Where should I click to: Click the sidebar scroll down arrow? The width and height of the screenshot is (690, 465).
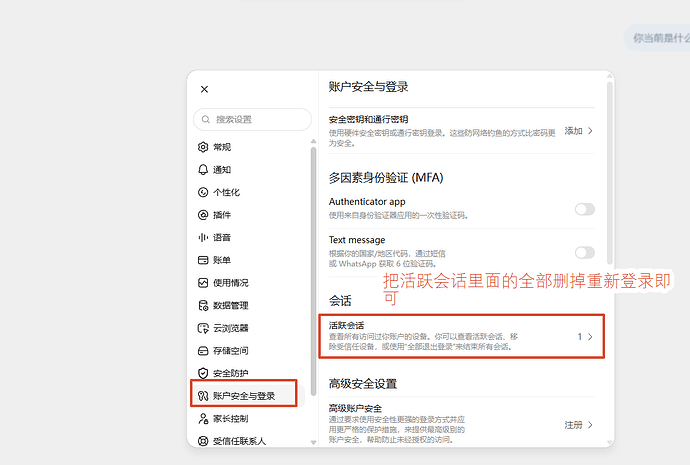[x=313, y=443]
